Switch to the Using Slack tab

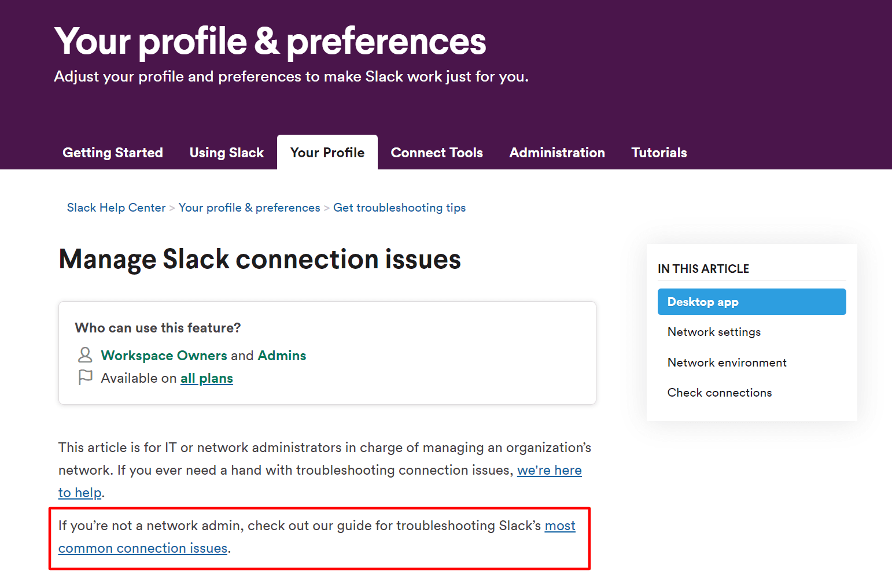coord(227,153)
